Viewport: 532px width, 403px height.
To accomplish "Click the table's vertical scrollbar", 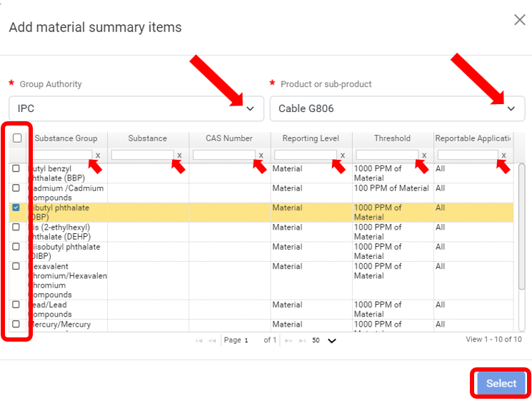I will 521,214.
